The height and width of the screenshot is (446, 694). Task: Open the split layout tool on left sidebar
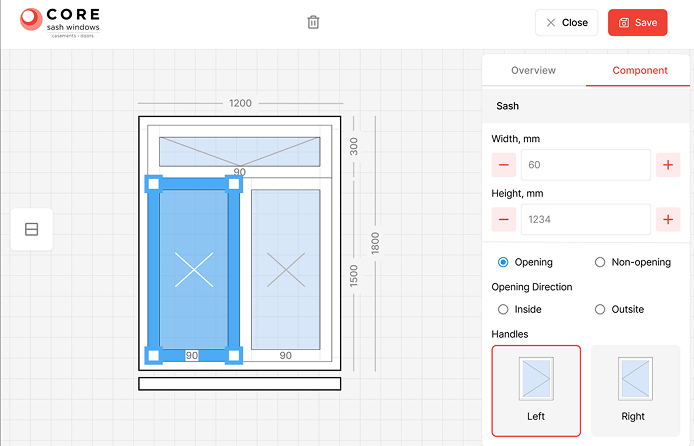[x=31, y=229]
